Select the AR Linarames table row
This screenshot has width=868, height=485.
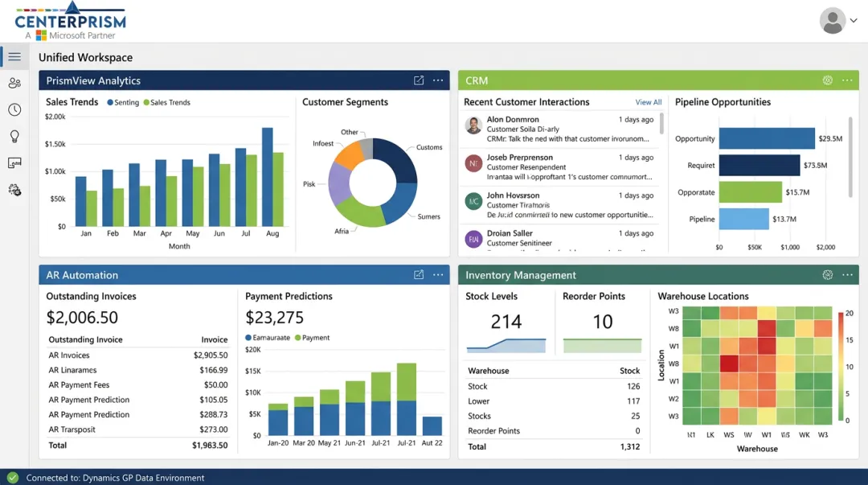point(138,370)
